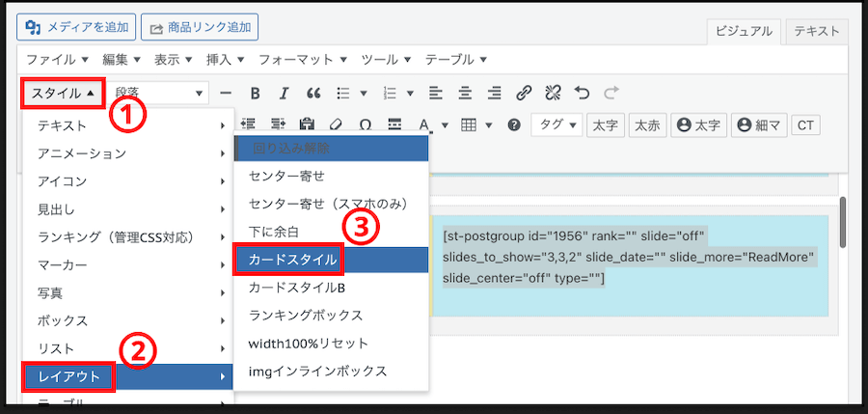Open the table insert dropdown

[475, 124]
